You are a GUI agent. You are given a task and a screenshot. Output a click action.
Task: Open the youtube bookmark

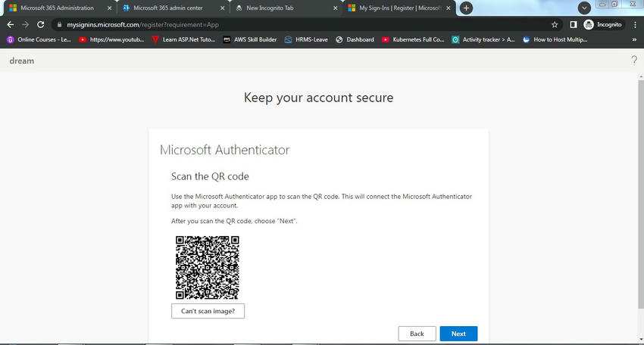(x=111, y=39)
